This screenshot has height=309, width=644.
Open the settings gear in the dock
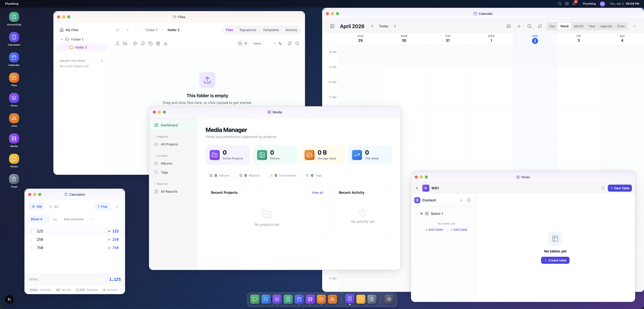pyautogui.click(x=389, y=299)
